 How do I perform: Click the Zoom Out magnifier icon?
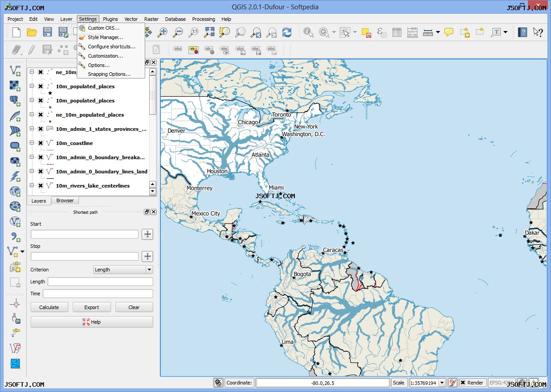(178, 32)
